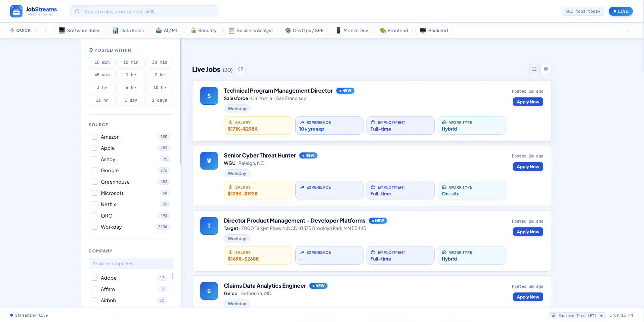Filter jobs posted within 10 min
644x322 pixels.
pos(102,62)
